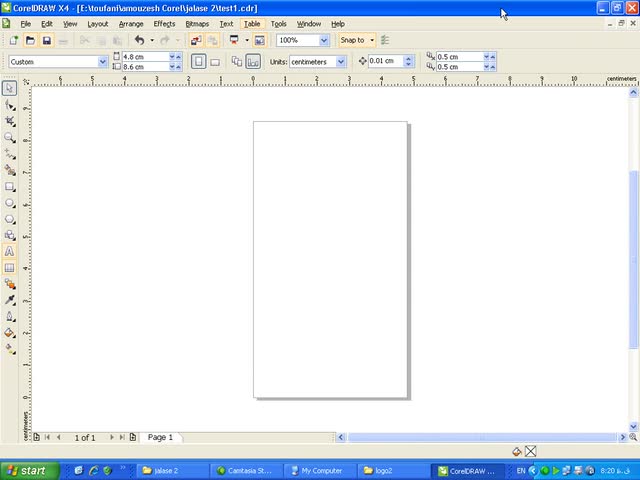
Task: Open snap Options icon
Action: tap(385, 40)
